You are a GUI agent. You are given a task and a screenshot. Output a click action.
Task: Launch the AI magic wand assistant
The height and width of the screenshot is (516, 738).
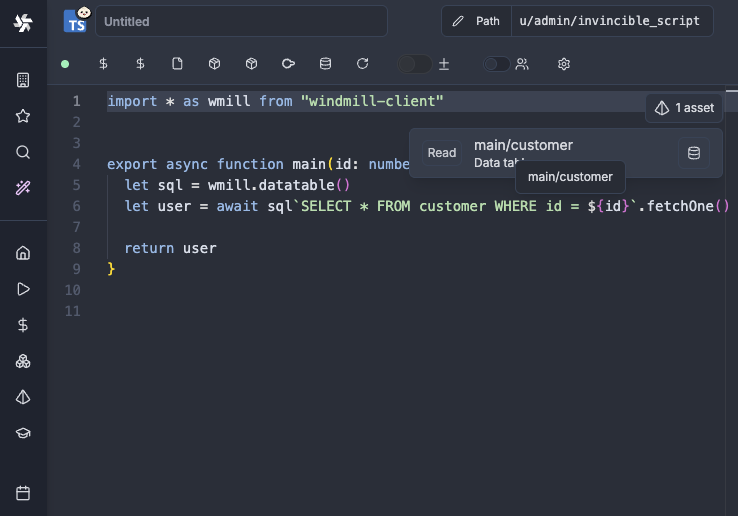(23, 188)
